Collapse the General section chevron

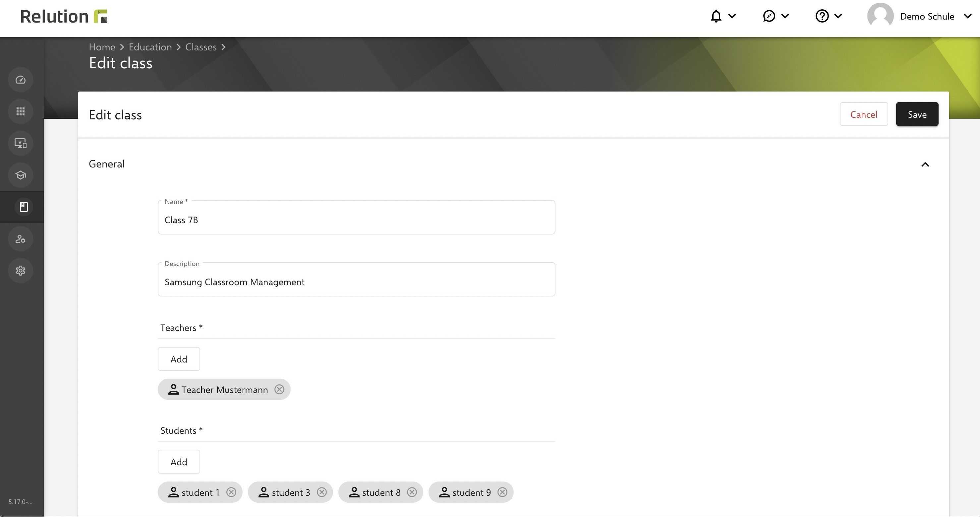coord(925,164)
